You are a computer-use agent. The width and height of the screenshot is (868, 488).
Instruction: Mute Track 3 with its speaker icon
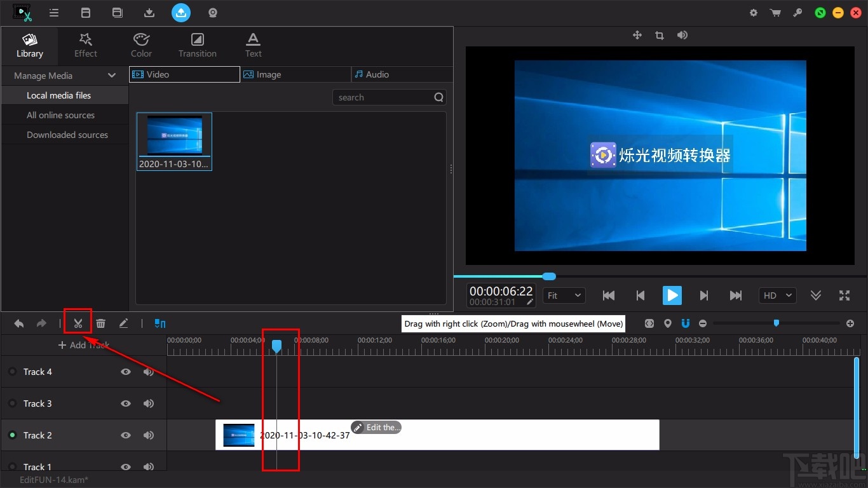pos(149,403)
